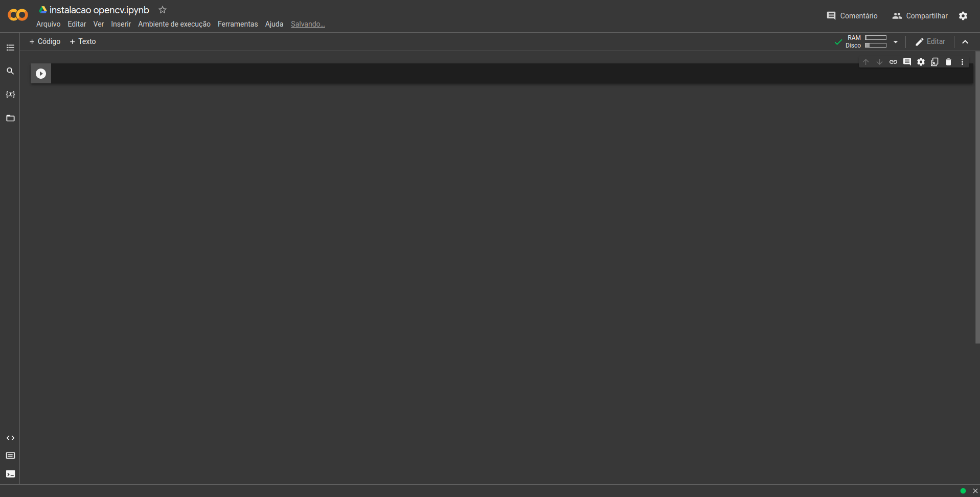Add a new code cell with Código

(45, 41)
